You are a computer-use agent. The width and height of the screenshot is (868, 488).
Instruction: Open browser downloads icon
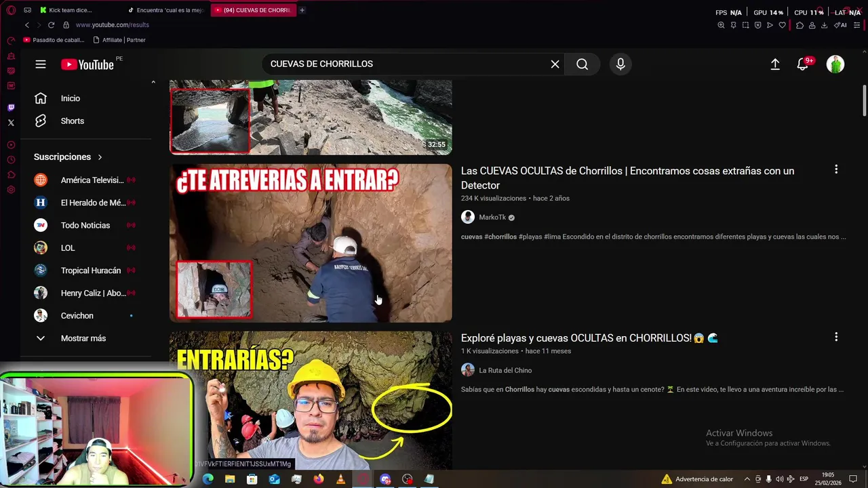824,25
